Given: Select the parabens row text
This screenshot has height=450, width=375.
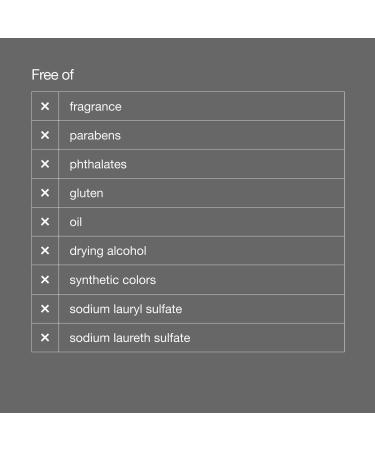Looking at the screenshot, I should tap(95, 136).
